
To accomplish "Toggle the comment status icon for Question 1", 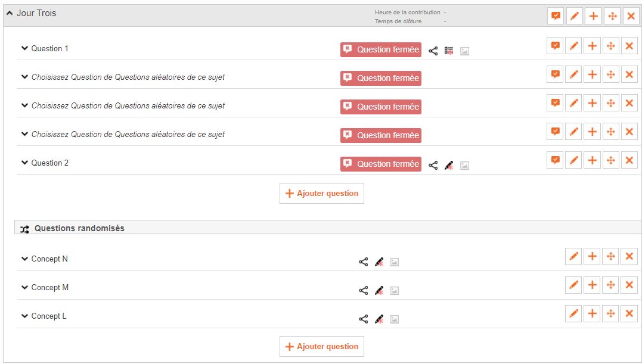I will pos(555,46).
